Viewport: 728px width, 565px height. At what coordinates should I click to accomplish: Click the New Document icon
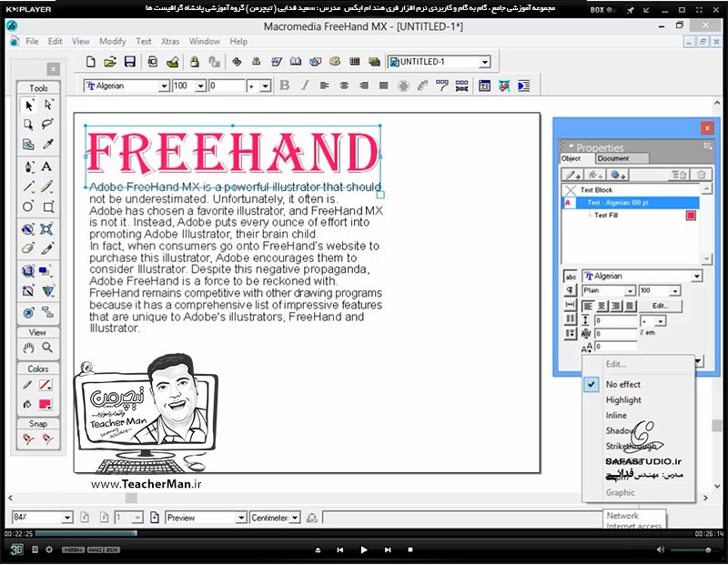[91, 62]
